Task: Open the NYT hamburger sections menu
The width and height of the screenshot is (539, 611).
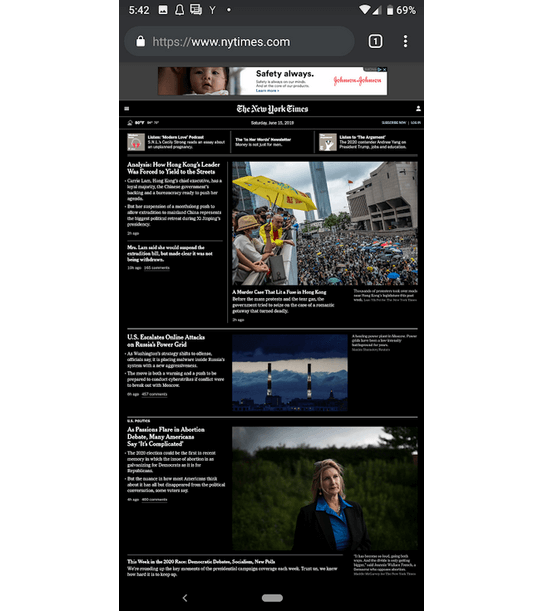Action: [127, 109]
